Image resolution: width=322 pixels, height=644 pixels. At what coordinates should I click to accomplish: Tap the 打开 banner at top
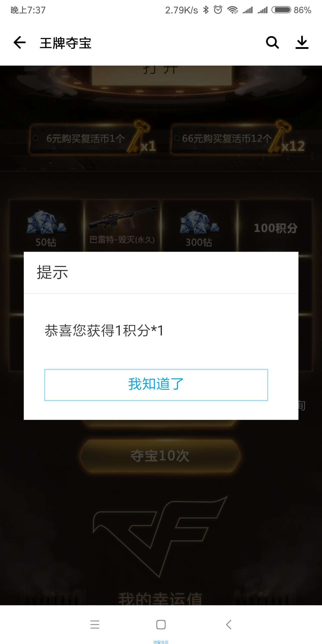tap(161, 71)
